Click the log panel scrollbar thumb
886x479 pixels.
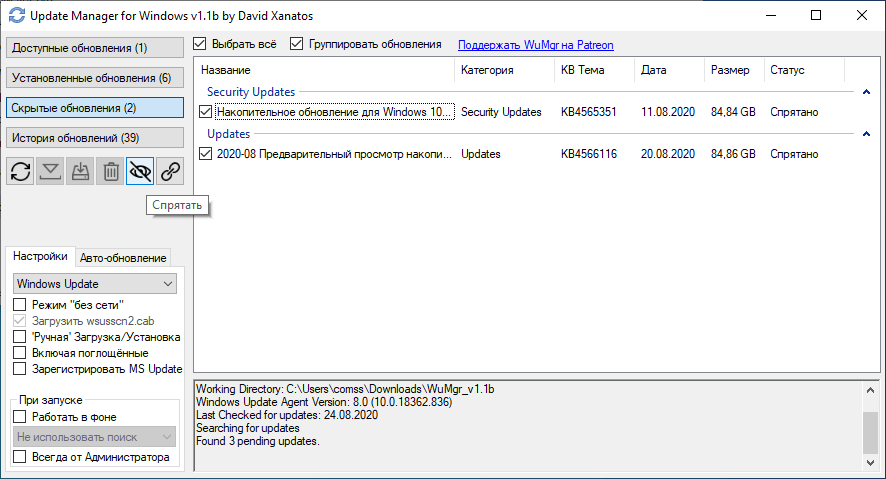tap(870, 432)
